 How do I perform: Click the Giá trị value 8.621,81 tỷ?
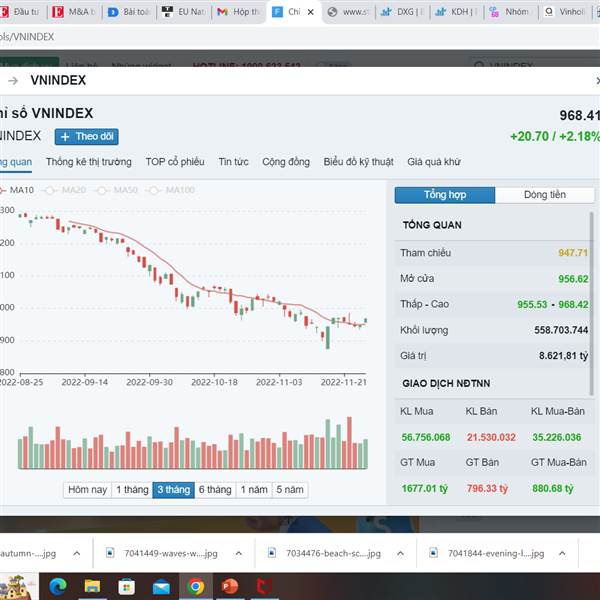(x=563, y=356)
